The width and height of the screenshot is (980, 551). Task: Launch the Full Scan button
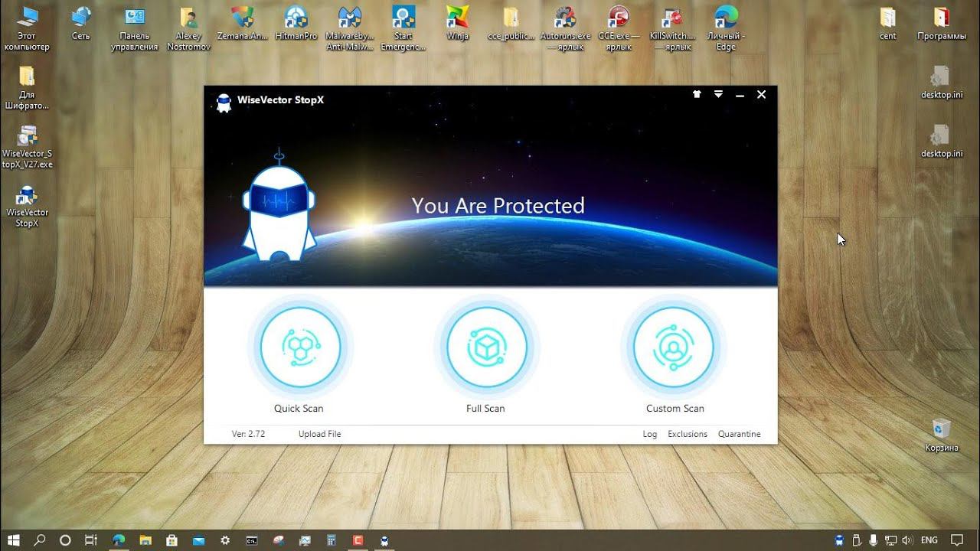click(487, 347)
